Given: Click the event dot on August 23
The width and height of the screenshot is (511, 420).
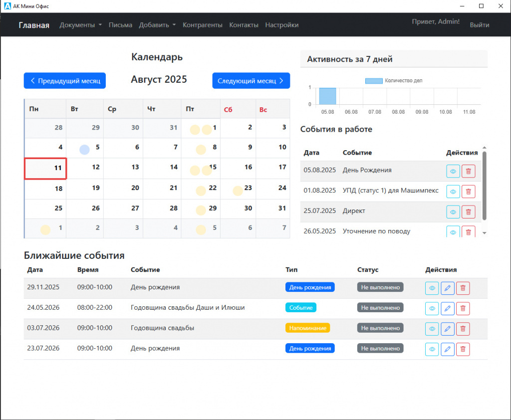Looking at the screenshot, I should [x=238, y=191].
